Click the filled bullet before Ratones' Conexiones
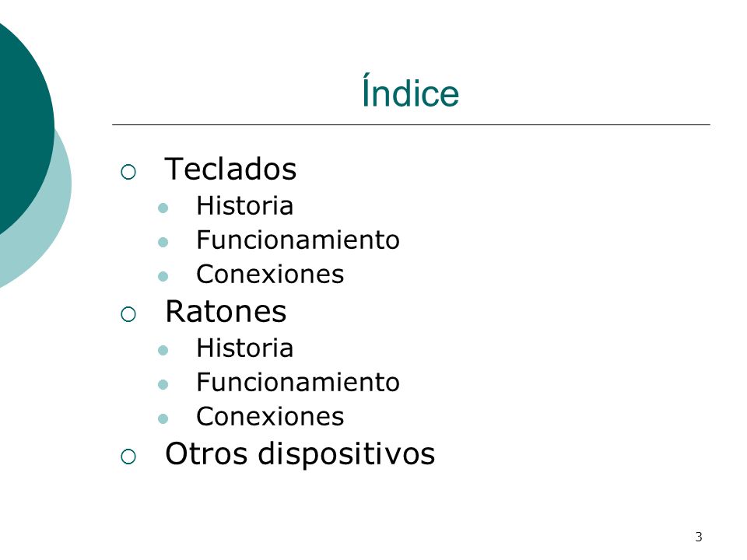 (163, 418)
